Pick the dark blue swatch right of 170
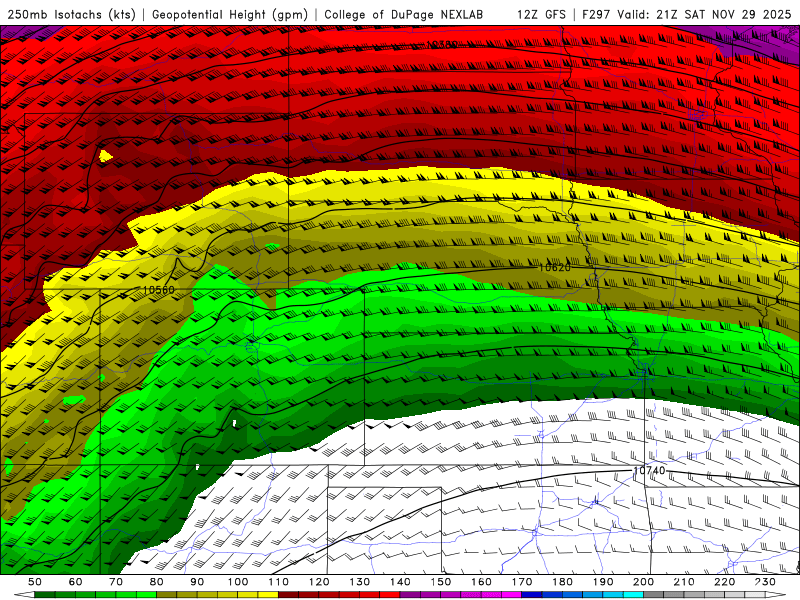The width and height of the screenshot is (800, 600). pyautogui.click(x=532, y=595)
